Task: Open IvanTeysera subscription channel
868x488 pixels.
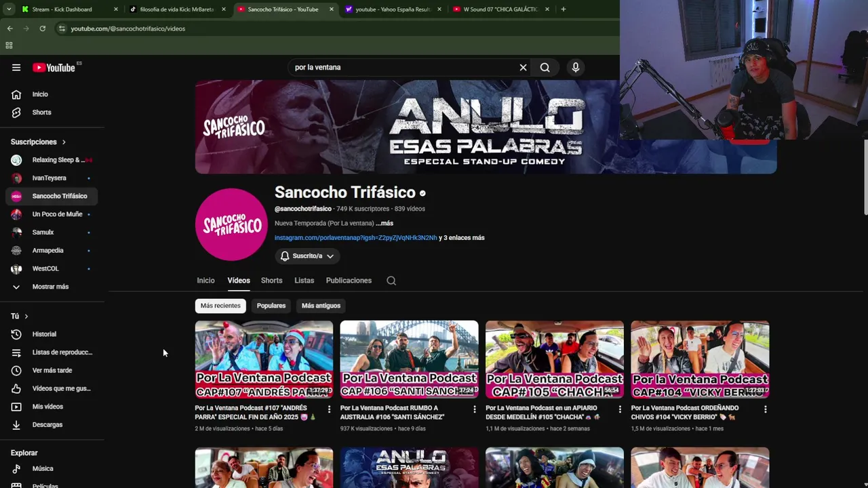Action: point(52,178)
